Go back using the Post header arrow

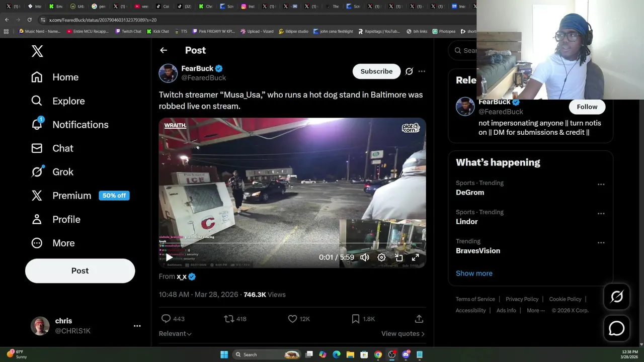pos(164,50)
